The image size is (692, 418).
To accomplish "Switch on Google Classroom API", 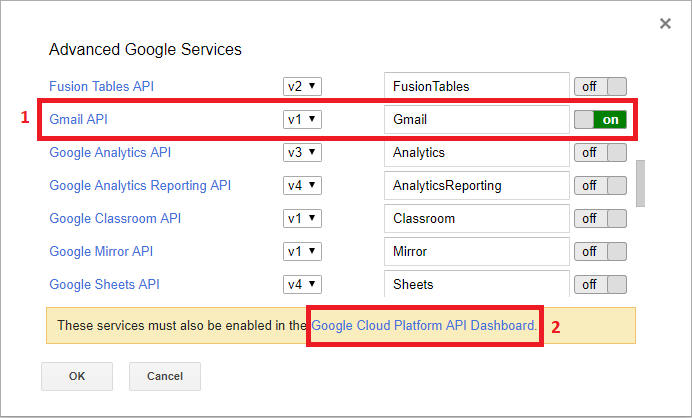I will click(600, 219).
